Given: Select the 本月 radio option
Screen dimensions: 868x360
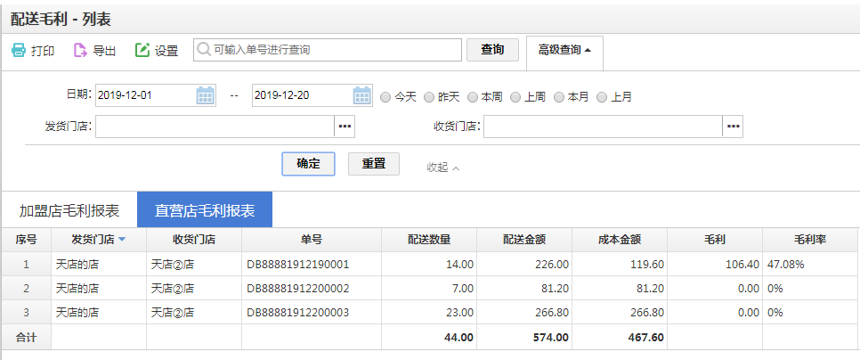Looking at the screenshot, I should (x=559, y=97).
